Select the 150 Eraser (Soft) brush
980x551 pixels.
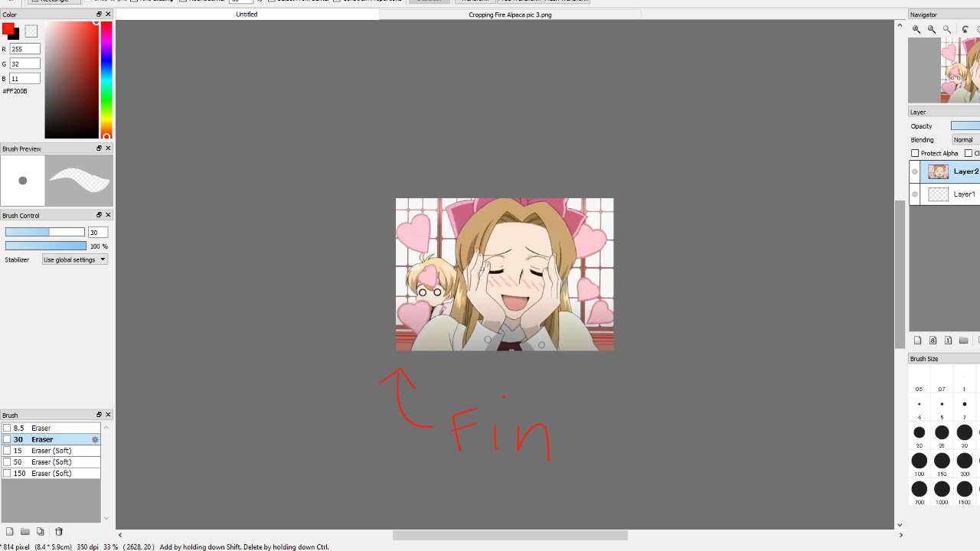pos(51,474)
